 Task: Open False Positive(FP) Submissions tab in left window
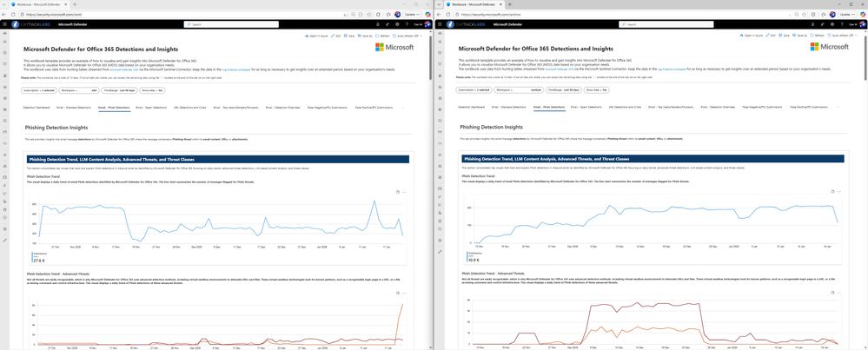click(x=374, y=107)
